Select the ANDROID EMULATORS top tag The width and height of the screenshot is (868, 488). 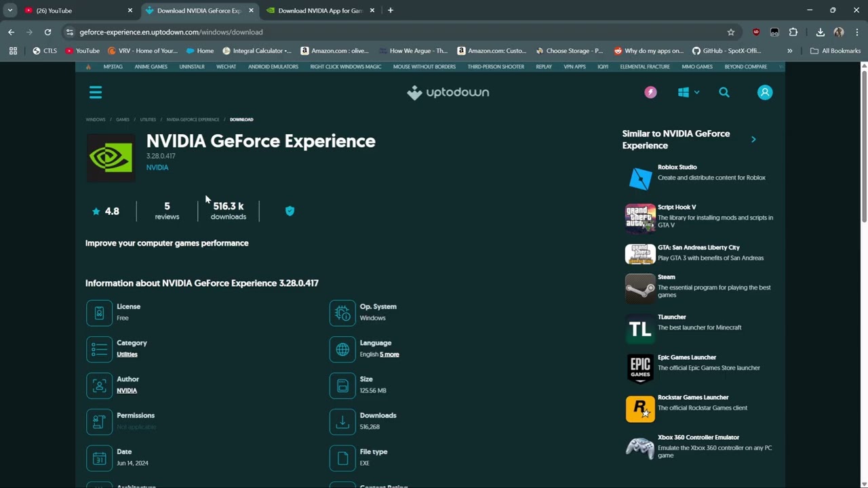273,67
